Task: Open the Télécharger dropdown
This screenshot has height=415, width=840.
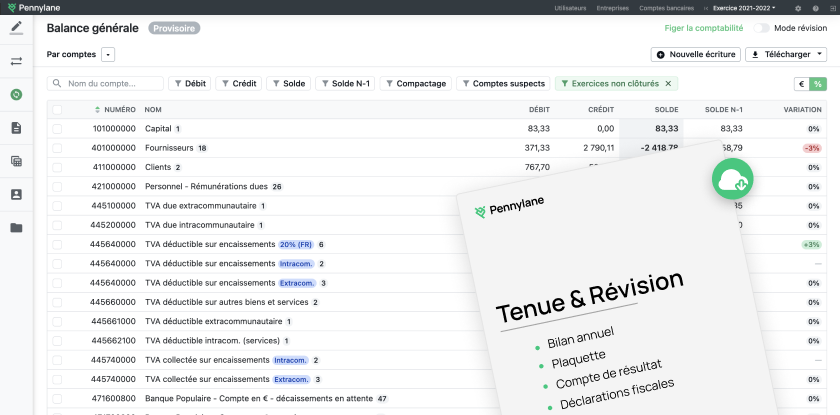Action: [x=786, y=55]
